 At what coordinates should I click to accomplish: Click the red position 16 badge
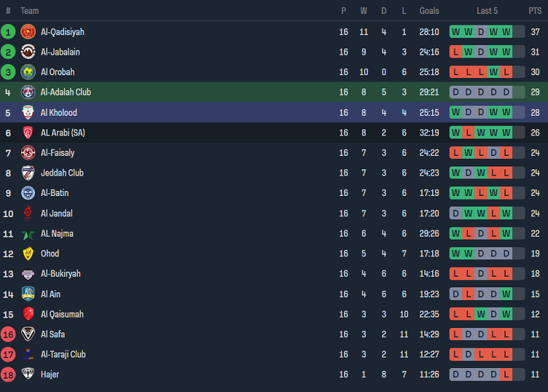(x=8, y=334)
